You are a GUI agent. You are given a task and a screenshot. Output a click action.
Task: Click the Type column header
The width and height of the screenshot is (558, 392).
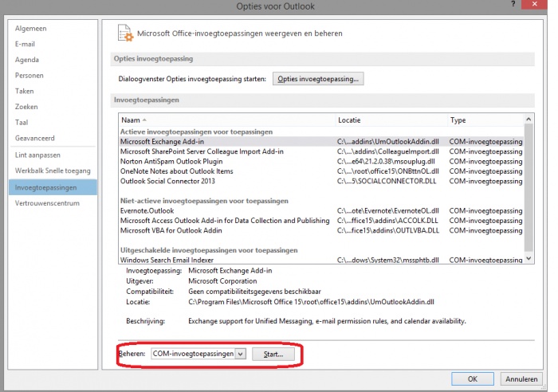tap(485, 120)
